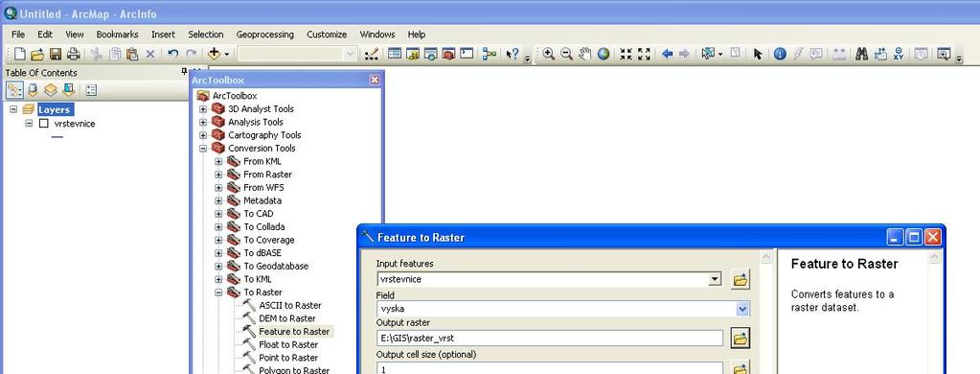Select the Zoom In tool
Image resolution: width=980 pixels, height=374 pixels.
[x=548, y=54]
